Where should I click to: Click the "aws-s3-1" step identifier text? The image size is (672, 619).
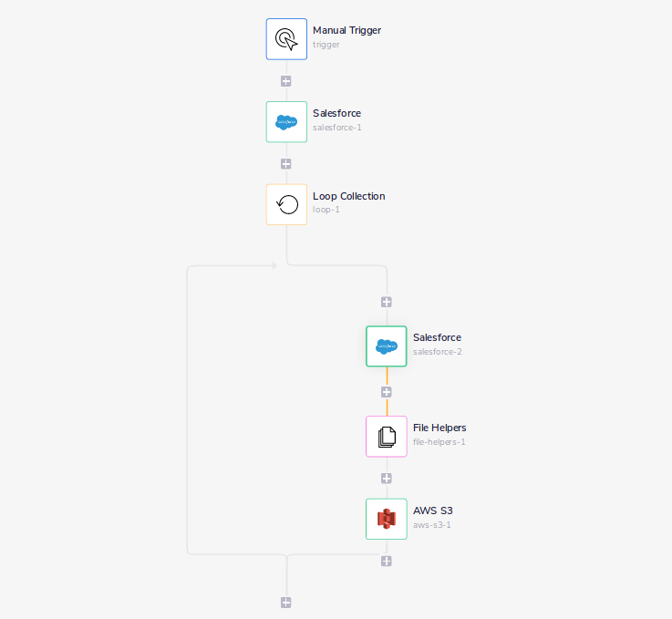click(x=431, y=525)
